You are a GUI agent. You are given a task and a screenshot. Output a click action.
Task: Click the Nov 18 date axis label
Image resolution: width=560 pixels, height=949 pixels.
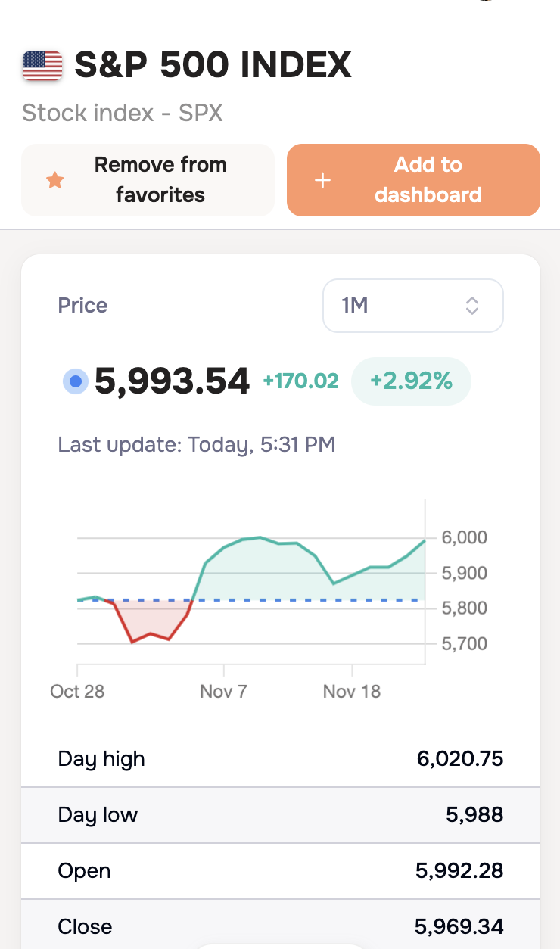352,691
